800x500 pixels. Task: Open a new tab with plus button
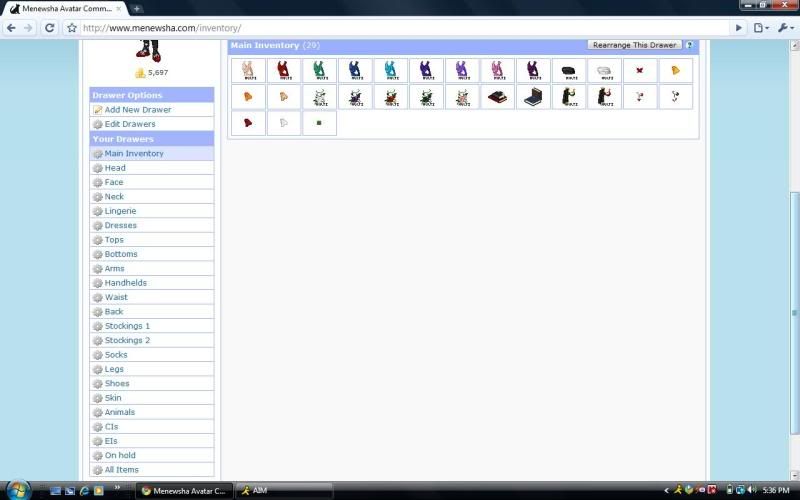coord(137,8)
